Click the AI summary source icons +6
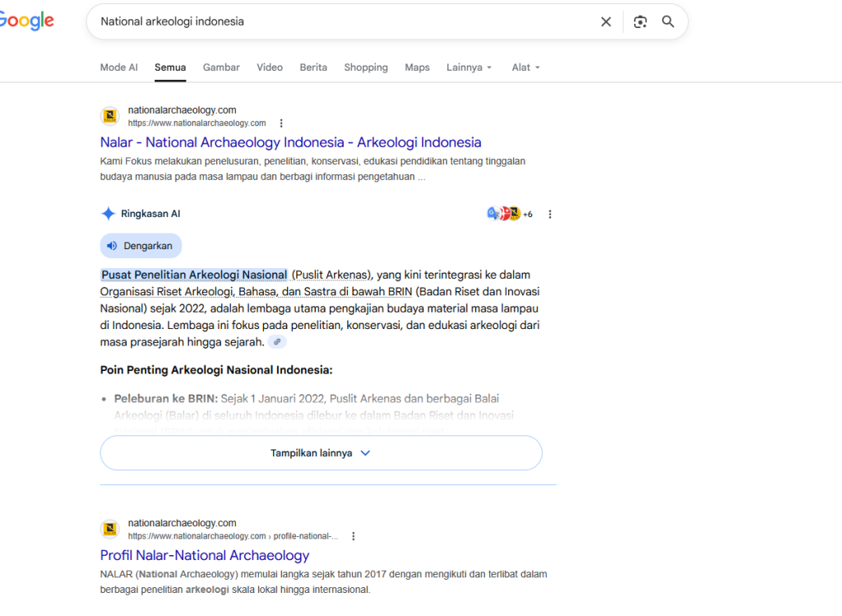This screenshot has width=842, height=616. point(510,214)
